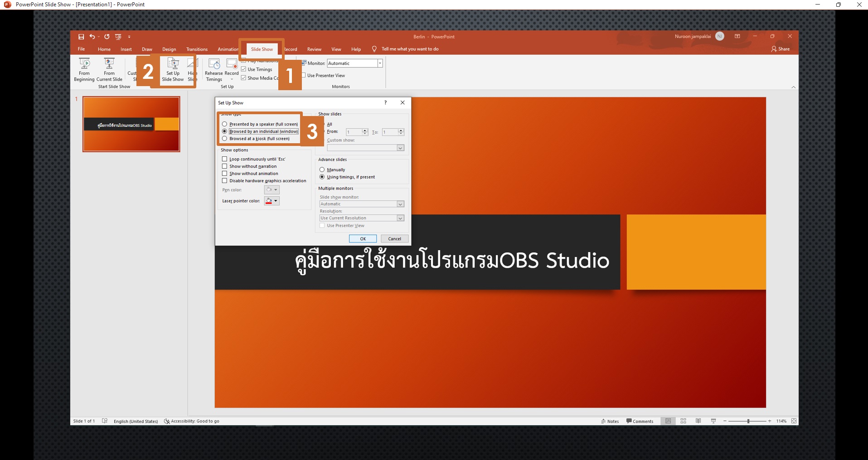This screenshot has width=868, height=460.
Task: Enable Loop continuously until 'Esc'
Action: tap(224, 159)
